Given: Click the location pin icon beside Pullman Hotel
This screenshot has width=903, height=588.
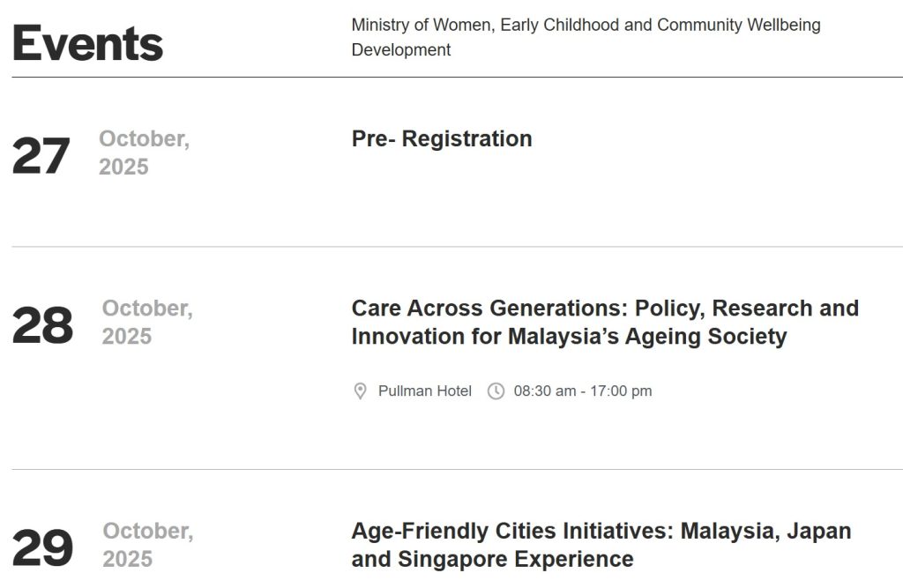Looking at the screenshot, I should pyautogui.click(x=360, y=391).
